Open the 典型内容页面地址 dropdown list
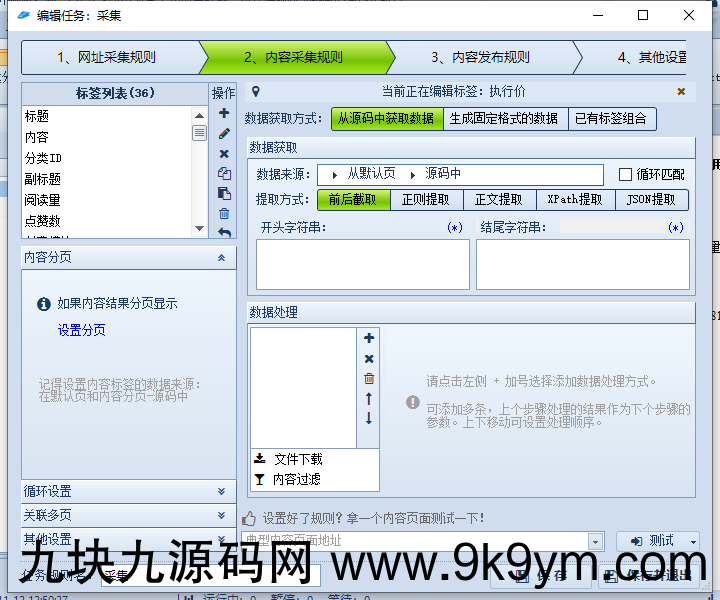Viewport: 720px width, 600px height. pos(595,541)
